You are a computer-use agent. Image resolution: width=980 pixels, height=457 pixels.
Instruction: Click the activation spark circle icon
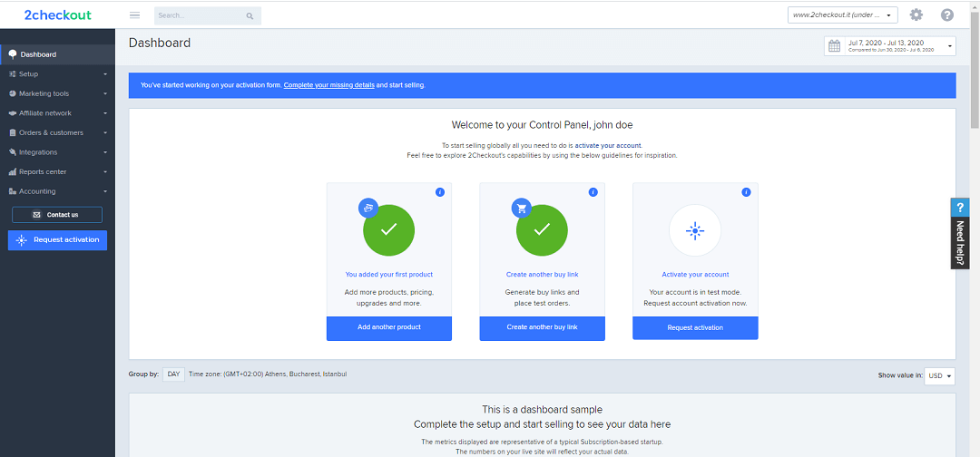695,230
